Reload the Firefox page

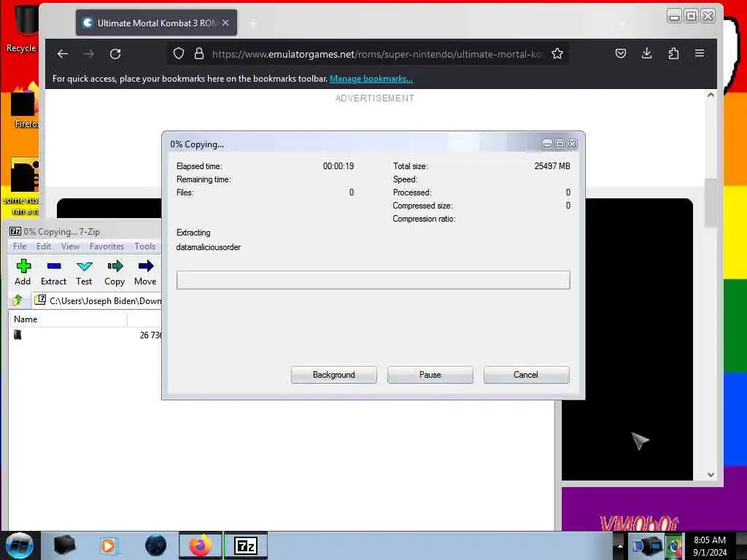pos(115,54)
